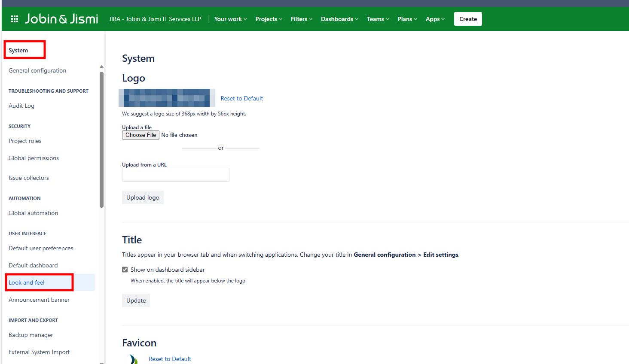Expand the Your work dropdown
This screenshot has width=629, height=364.
pyautogui.click(x=230, y=19)
